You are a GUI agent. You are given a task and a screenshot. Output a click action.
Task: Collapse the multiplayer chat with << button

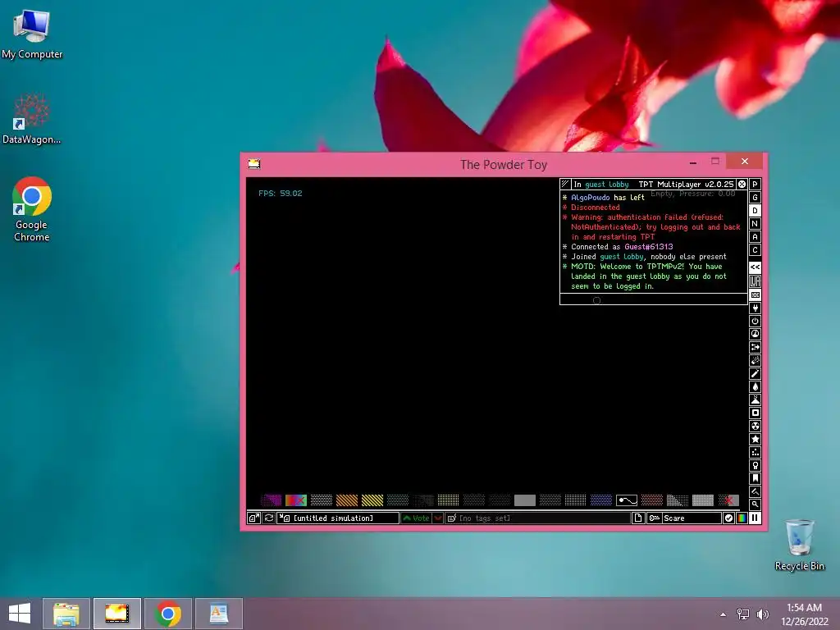(755, 267)
